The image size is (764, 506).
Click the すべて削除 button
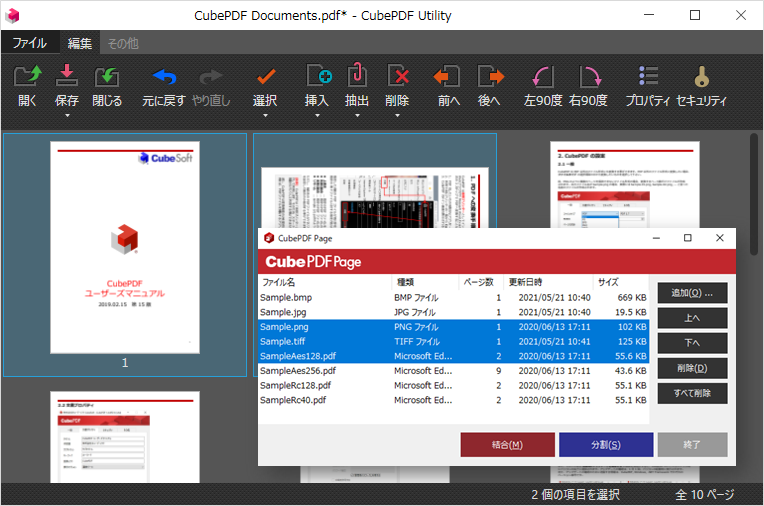click(692, 393)
